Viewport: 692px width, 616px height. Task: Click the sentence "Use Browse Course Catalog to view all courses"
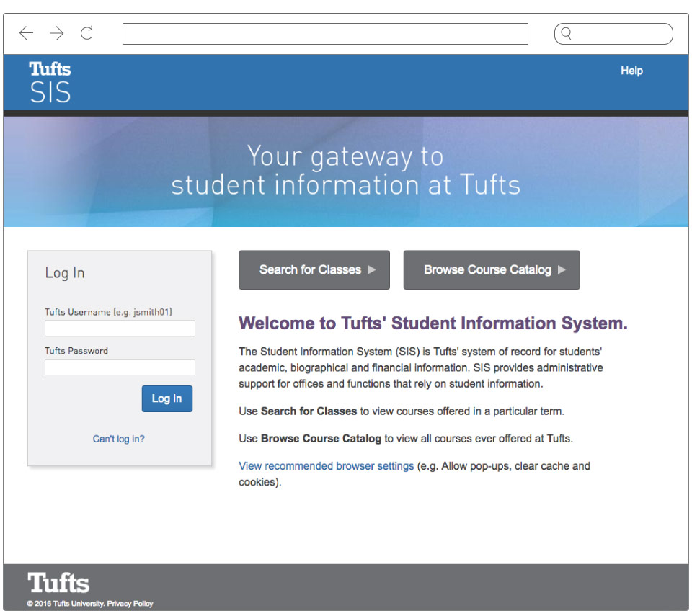pos(406,439)
